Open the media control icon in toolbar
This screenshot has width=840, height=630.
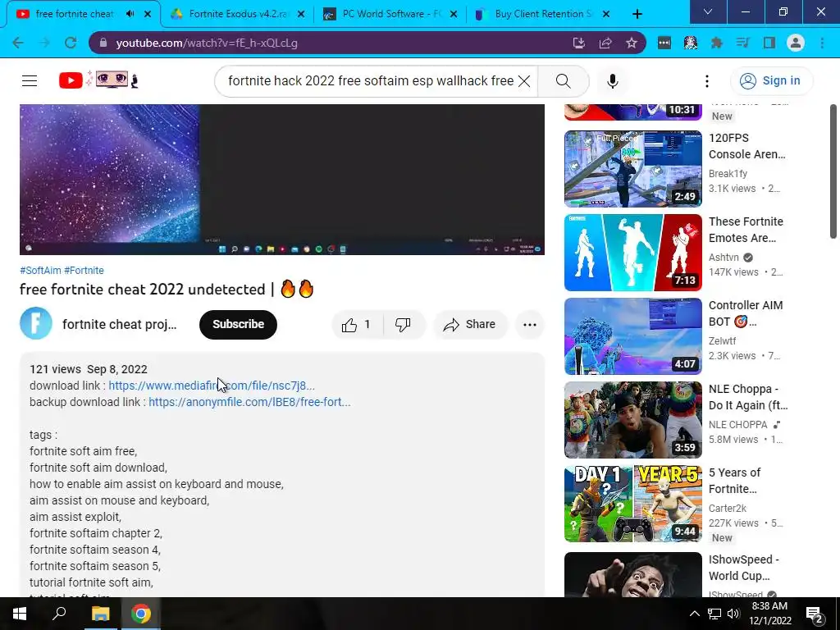pos(742,43)
